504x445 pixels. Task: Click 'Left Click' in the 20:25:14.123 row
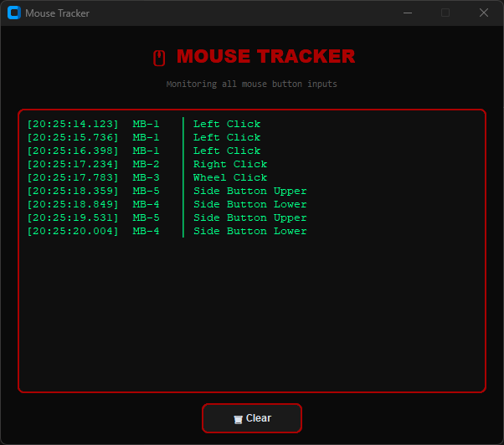point(227,125)
